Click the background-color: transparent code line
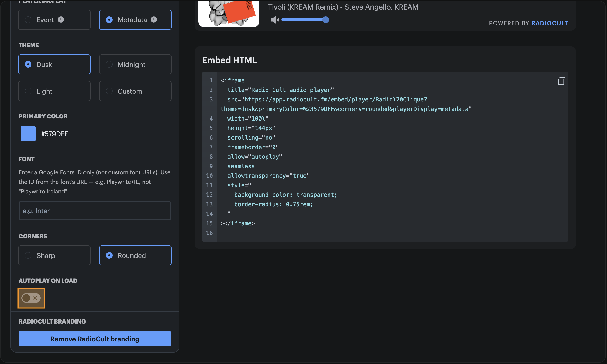The height and width of the screenshot is (364, 607). [286, 195]
